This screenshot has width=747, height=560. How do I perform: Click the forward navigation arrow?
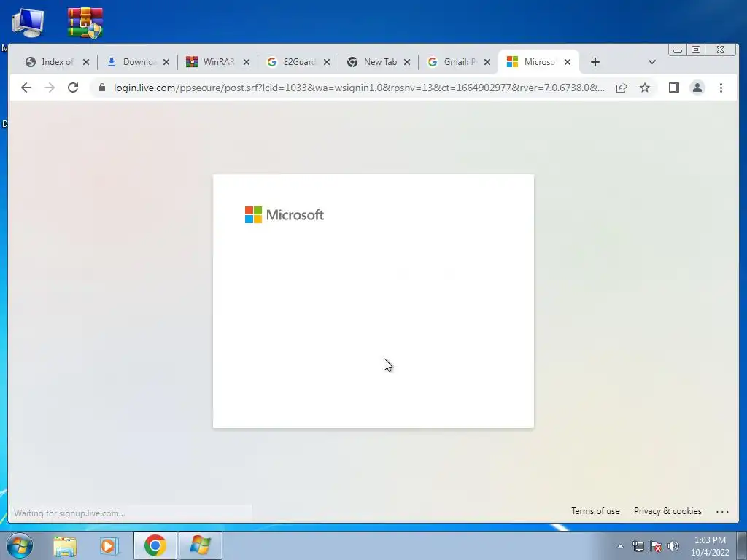point(50,87)
